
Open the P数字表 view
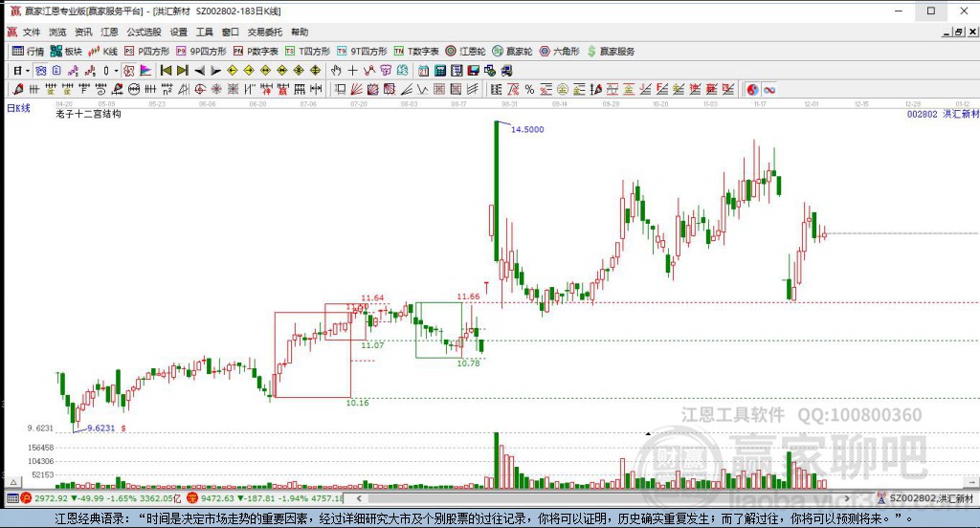[x=256, y=52]
